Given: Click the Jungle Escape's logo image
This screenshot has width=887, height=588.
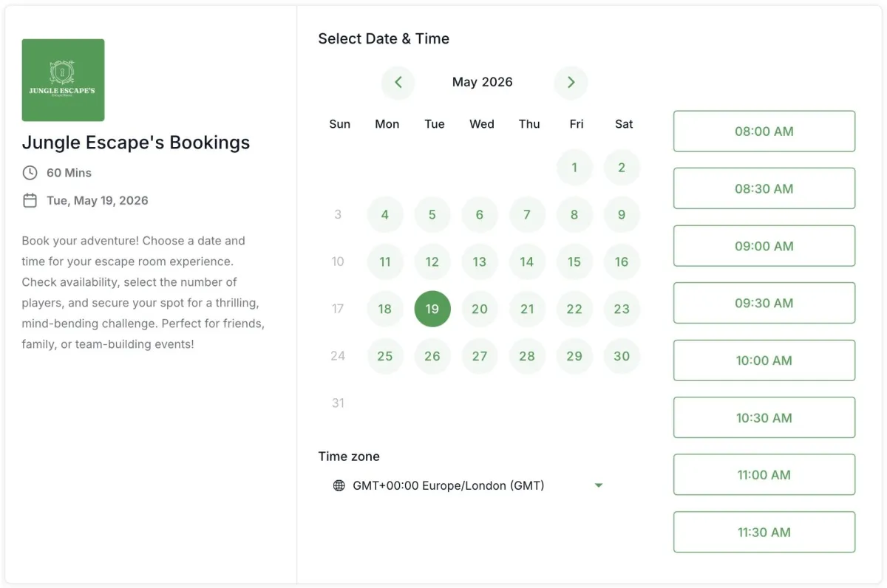Looking at the screenshot, I should point(63,80).
